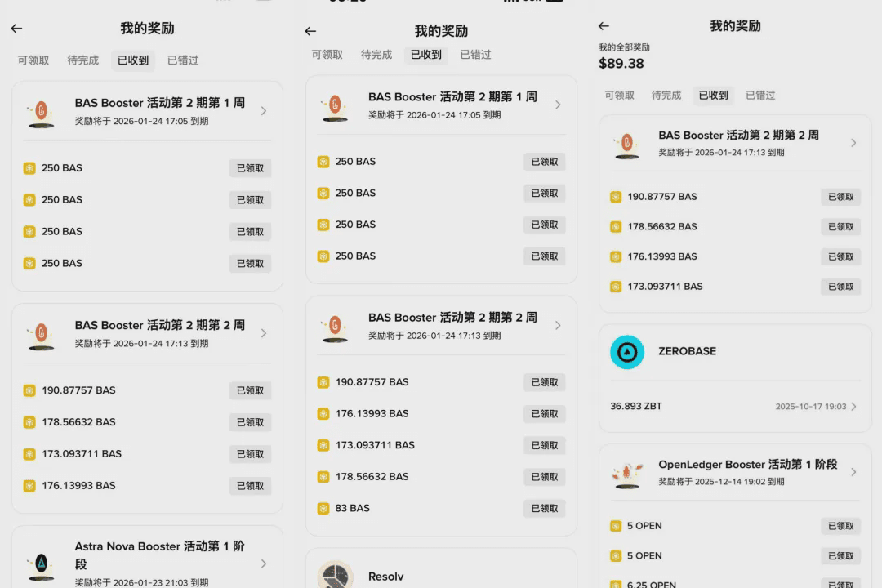
Task: Open the ZEROBASE entry chevron beside 2025-10-17 19:03
Action: (853, 406)
